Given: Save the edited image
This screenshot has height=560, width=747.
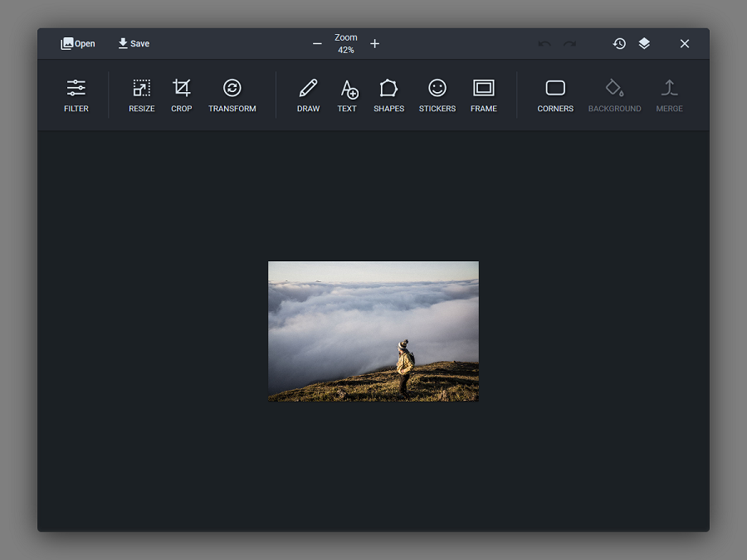Looking at the screenshot, I should pos(134,43).
